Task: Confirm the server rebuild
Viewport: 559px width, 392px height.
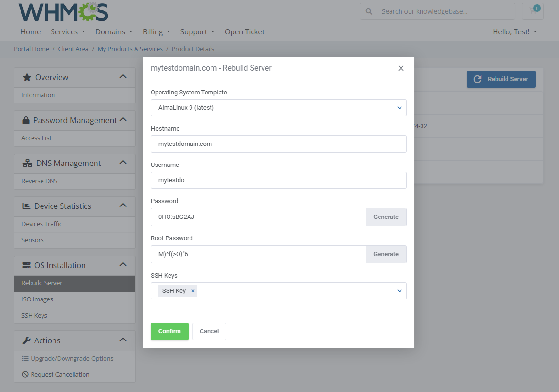Action: pos(169,331)
